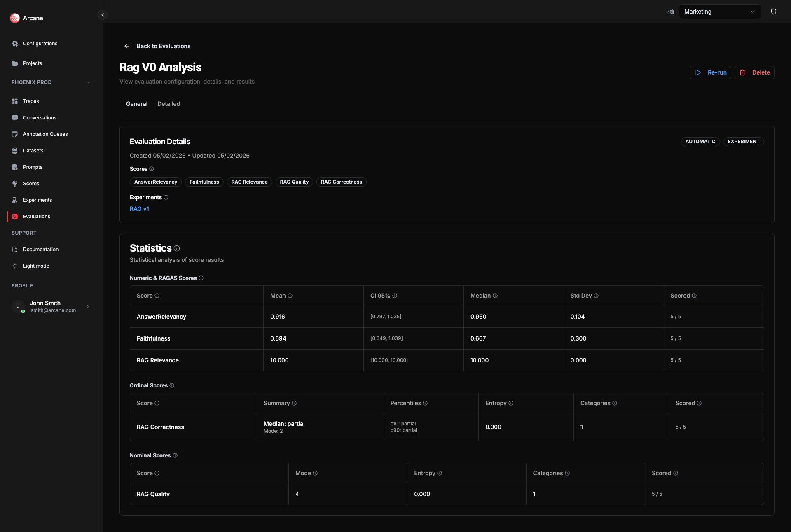The image size is (791, 532).
Task: Open the Experiments beaker icon
Action: pyautogui.click(x=15, y=200)
